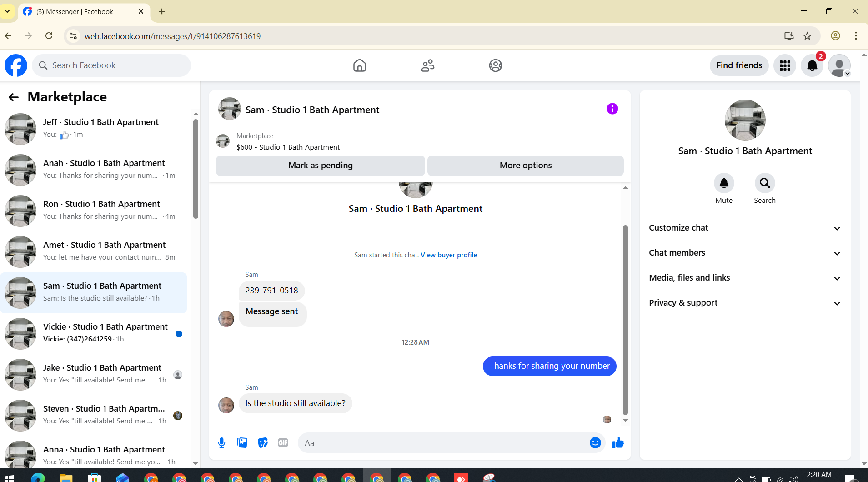Viewport: 868px width, 482px height.
Task: Switch to the Messenger | Facebook tab
Action: (x=84, y=12)
